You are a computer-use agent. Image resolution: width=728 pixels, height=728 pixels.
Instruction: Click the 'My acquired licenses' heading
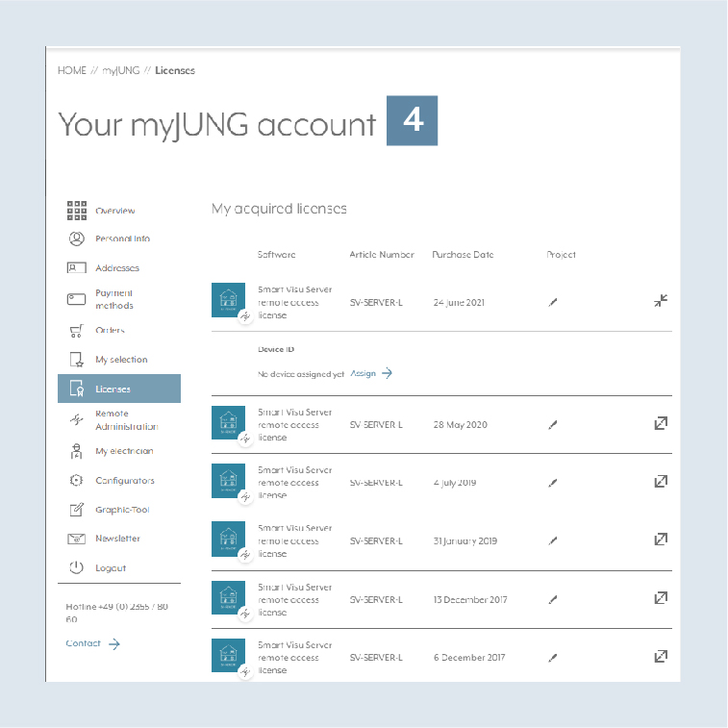pyautogui.click(x=279, y=209)
